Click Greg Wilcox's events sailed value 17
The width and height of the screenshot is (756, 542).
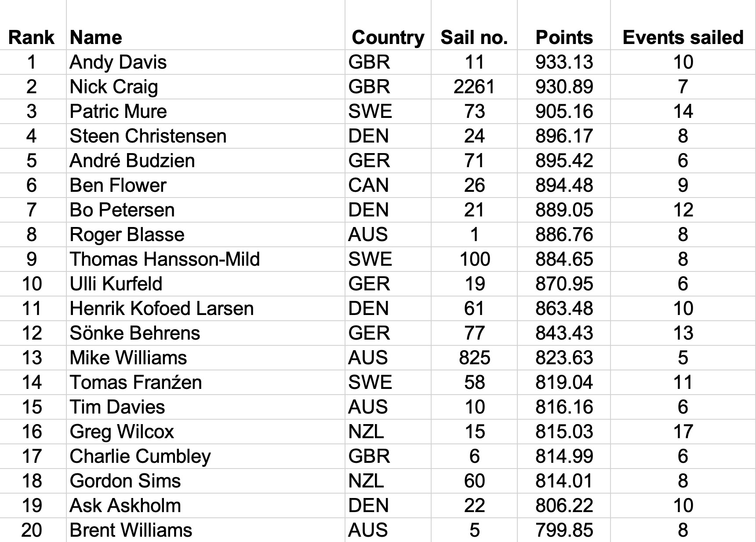click(683, 432)
